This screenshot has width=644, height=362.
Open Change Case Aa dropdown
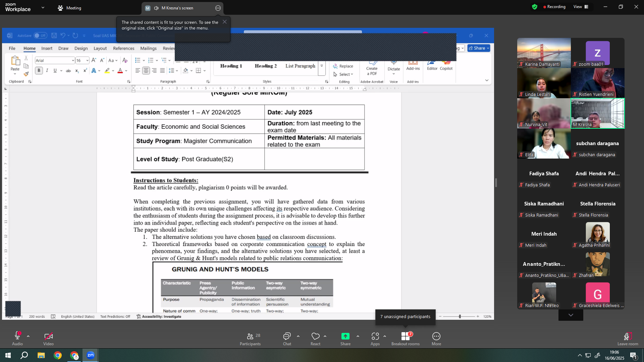coord(113,60)
